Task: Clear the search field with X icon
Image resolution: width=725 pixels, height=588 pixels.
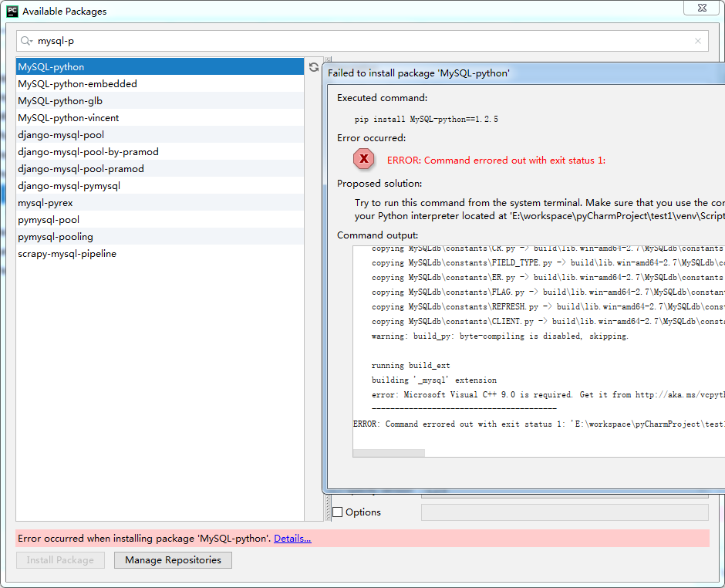Action: click(698, 41)
